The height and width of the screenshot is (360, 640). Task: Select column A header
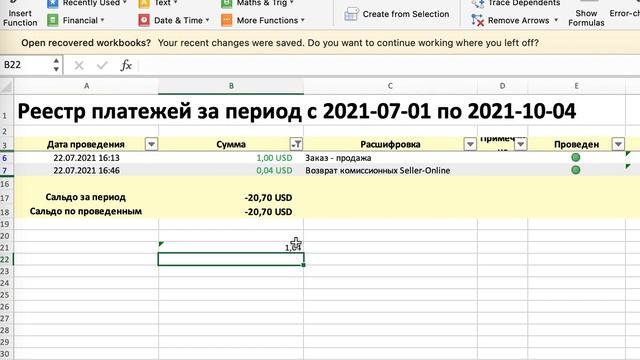click(x=86, y=86)
